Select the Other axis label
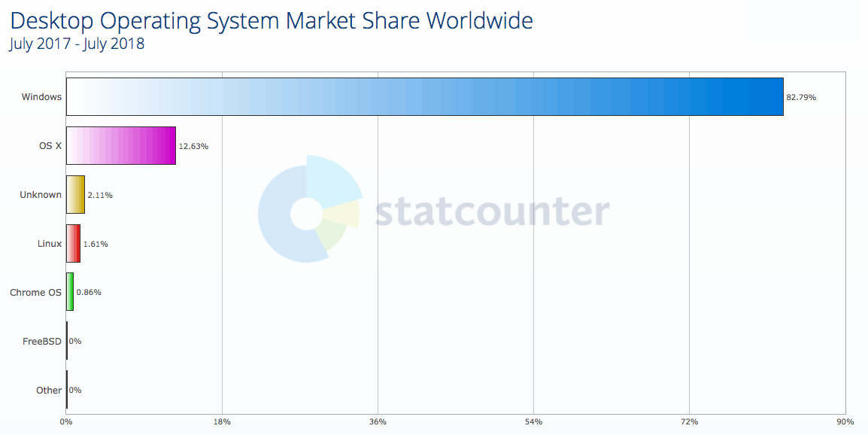 click(x=49, y=390)
